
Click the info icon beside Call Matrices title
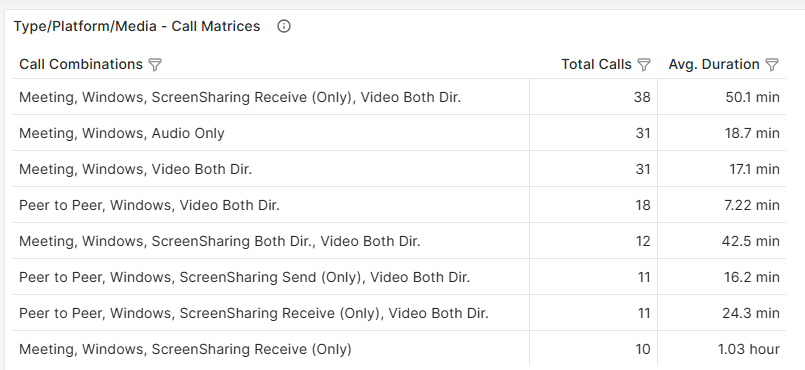click(x=284, y=26)
